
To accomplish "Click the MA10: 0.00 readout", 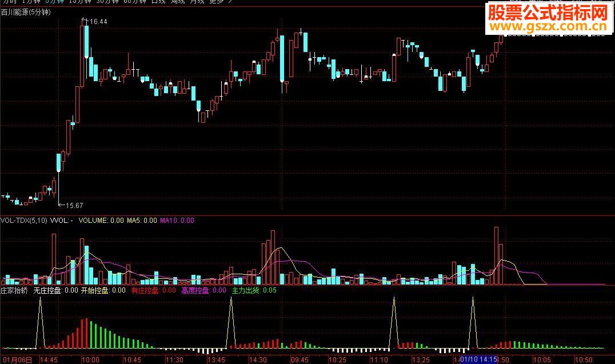I will 177,221.
